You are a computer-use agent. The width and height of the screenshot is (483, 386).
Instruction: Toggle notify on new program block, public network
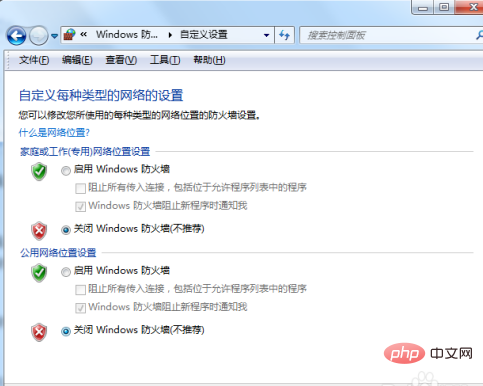tap(80, 308)
